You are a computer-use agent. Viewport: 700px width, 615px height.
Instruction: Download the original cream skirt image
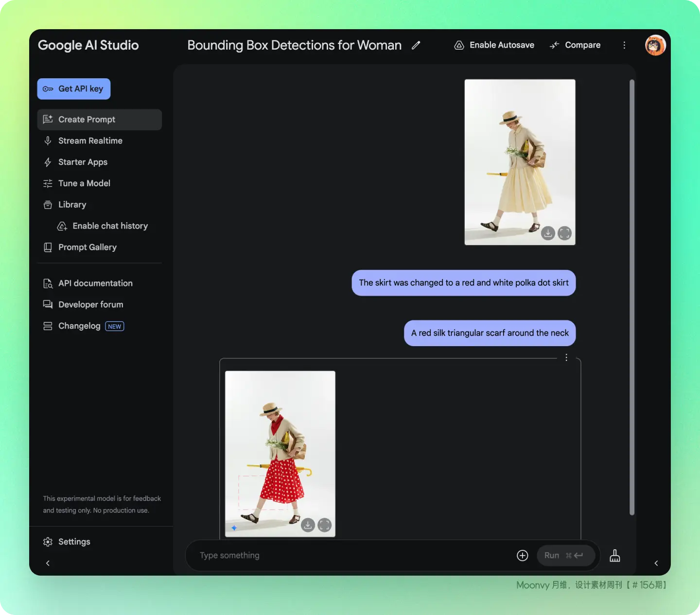click(548, 233)
